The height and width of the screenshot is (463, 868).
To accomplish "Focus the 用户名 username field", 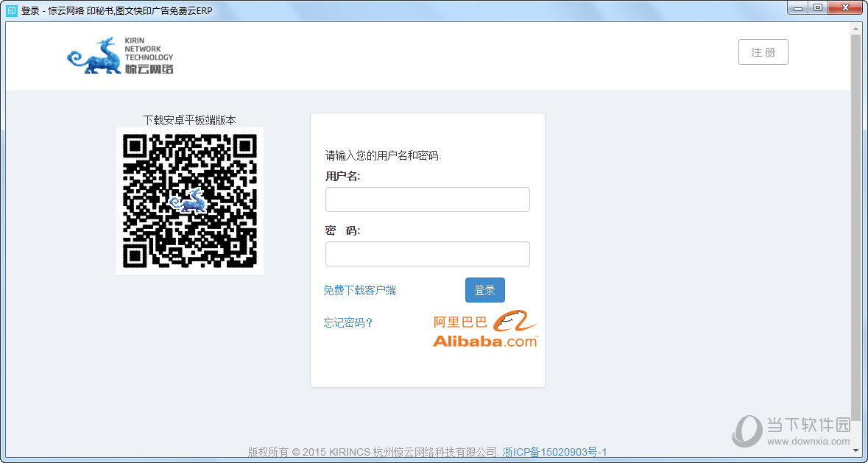I will 427,199.
